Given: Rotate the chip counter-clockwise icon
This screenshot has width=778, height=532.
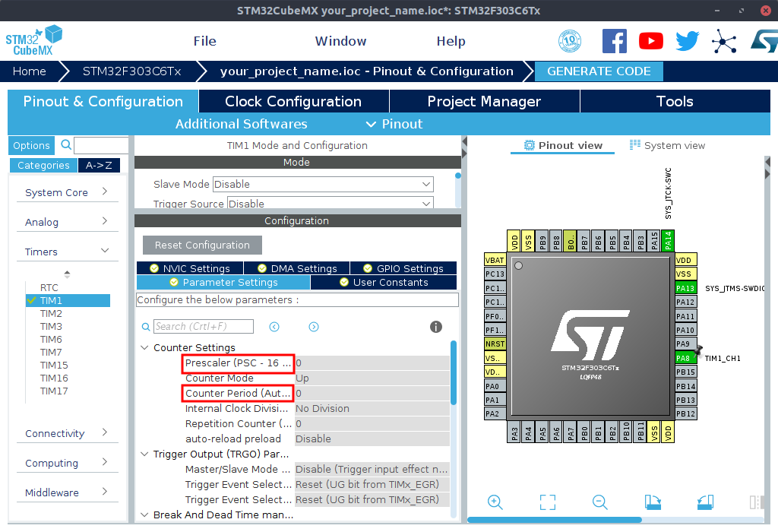Looking at the screenshot, I should [705, 502].
